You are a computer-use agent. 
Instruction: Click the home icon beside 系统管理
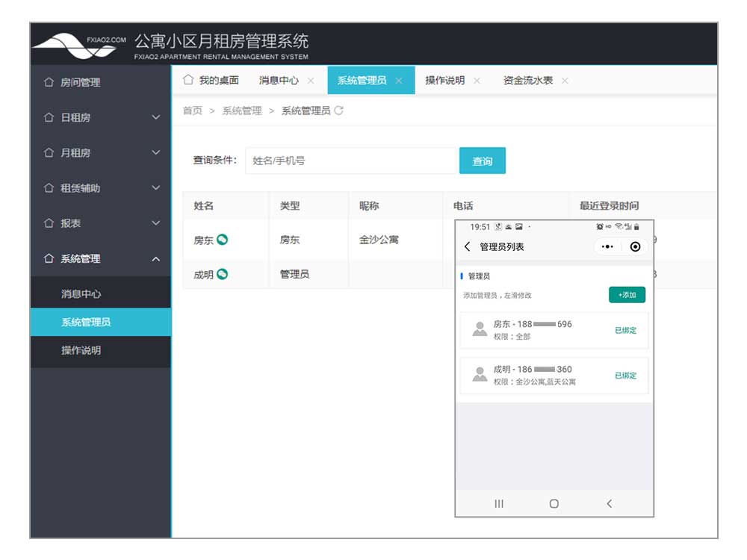pyautogui.click(x=49, y=258)
